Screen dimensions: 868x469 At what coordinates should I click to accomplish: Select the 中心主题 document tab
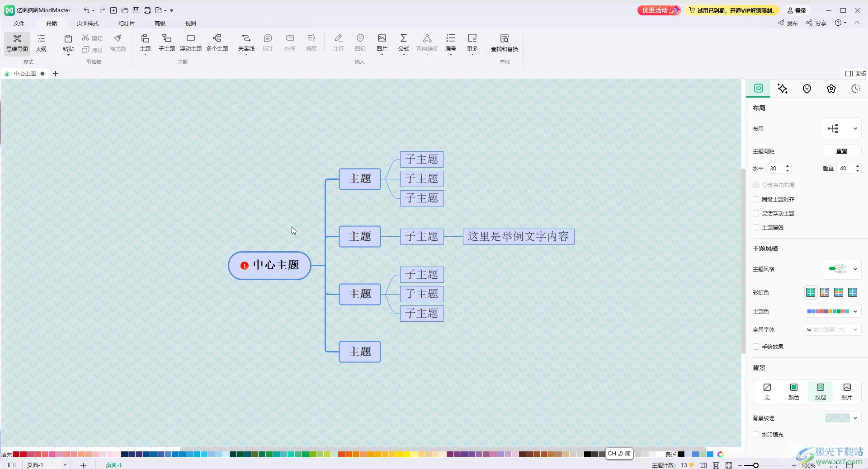tap(25, 74)
